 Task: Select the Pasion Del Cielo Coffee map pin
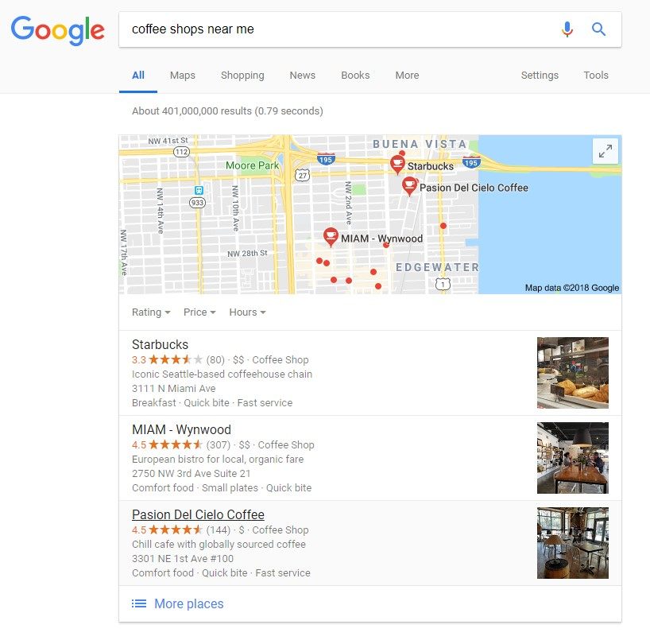point(409,186)
